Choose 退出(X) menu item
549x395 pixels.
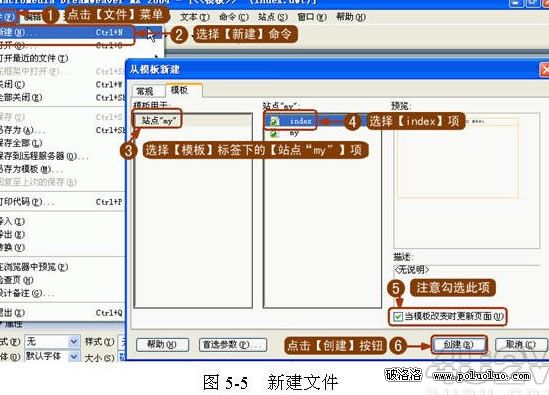tap(63, 313)
